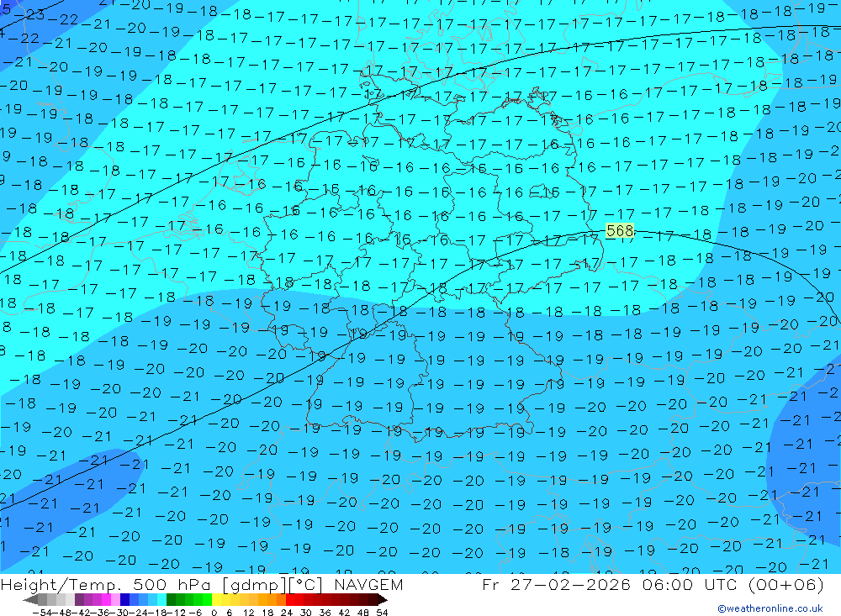This screenshot has width=841, height=616.
Task: Click the weatheronline.co.uk copyright link
Action: (x=770, y=608)
